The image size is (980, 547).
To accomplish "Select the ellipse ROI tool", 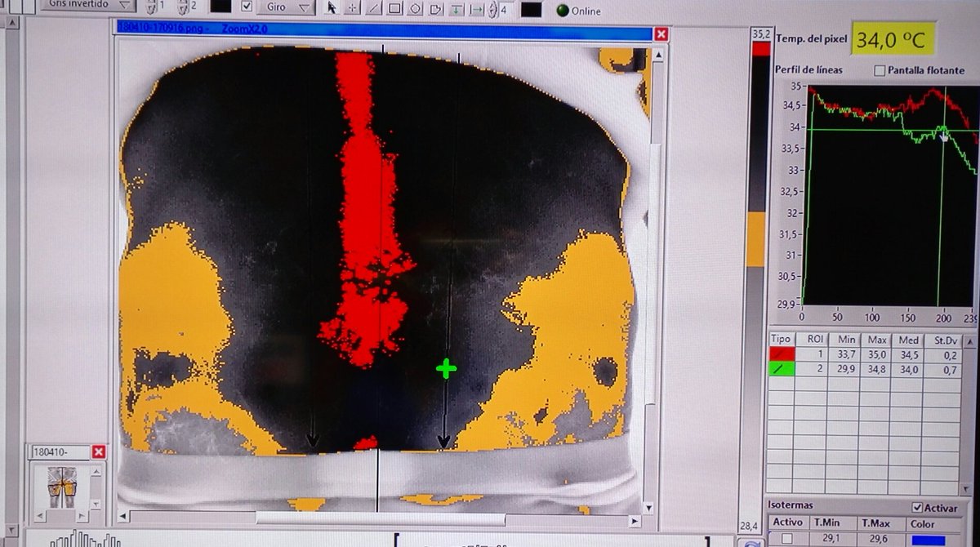I will 415,8.
